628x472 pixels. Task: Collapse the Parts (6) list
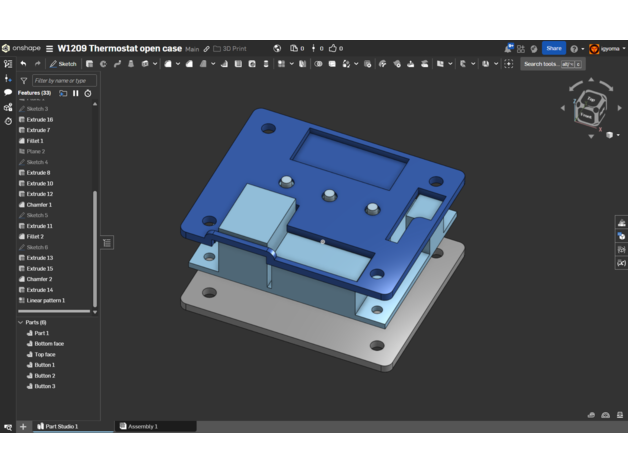click(20, 322)
